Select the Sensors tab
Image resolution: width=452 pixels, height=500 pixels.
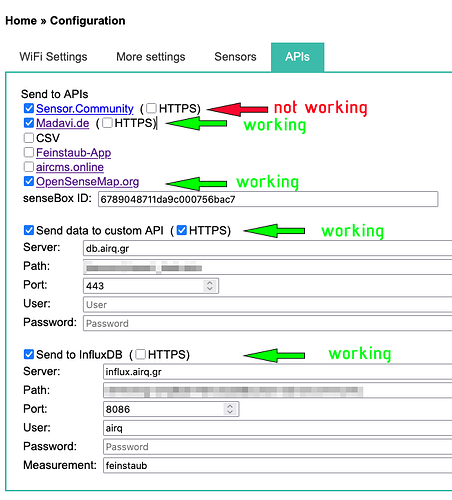pos(235,57)
